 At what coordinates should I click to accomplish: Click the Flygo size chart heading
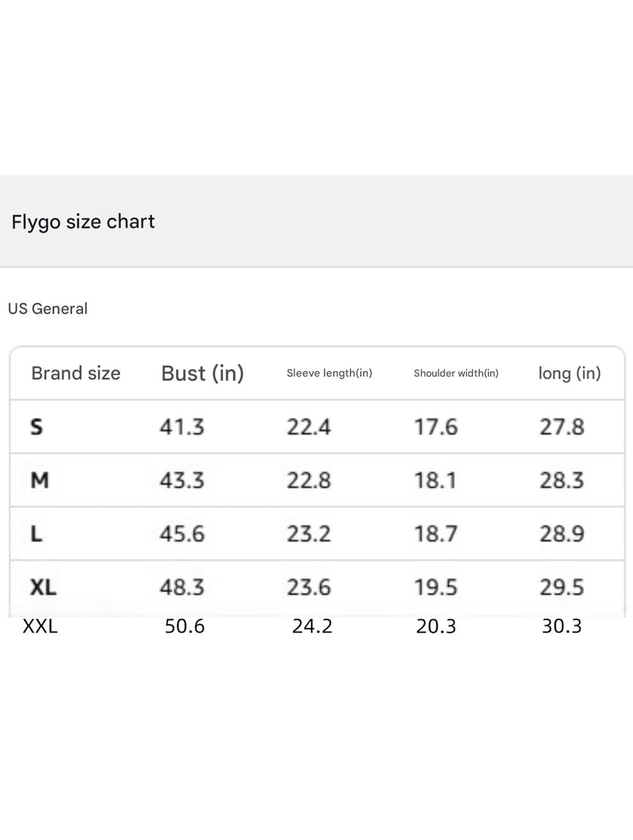[83, 222]
